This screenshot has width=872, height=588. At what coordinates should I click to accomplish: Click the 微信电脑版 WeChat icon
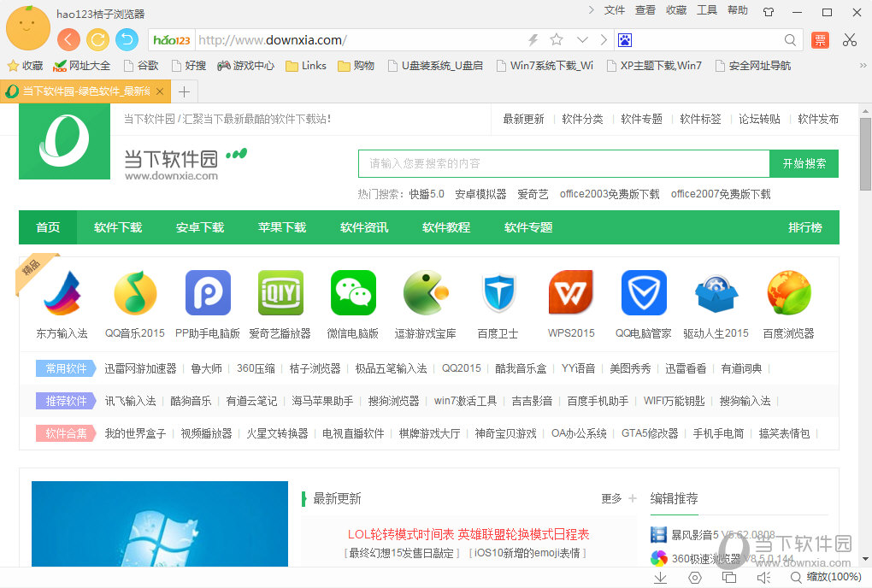click(352, 293)
